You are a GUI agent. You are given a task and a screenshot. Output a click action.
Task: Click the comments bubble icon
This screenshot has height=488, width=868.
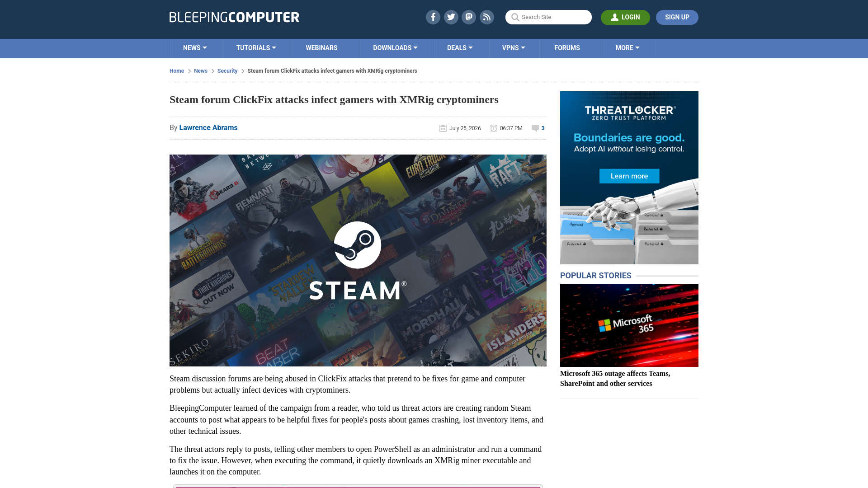tap(535, 128)
